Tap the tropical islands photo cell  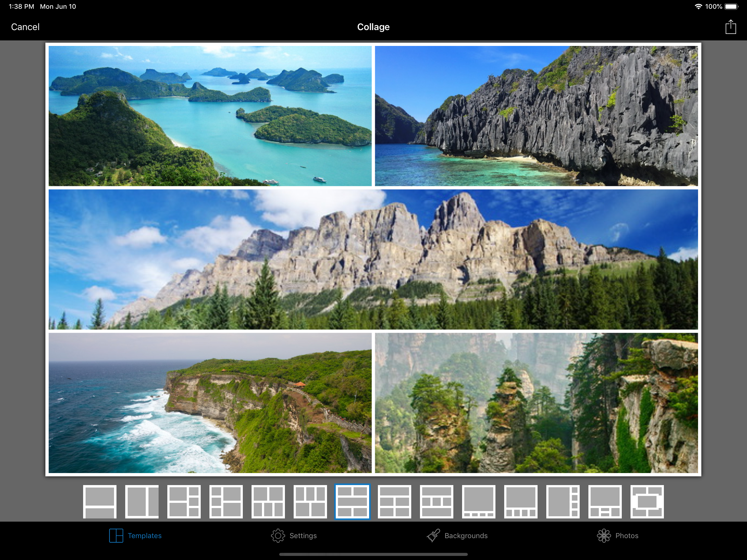point(210,116)
